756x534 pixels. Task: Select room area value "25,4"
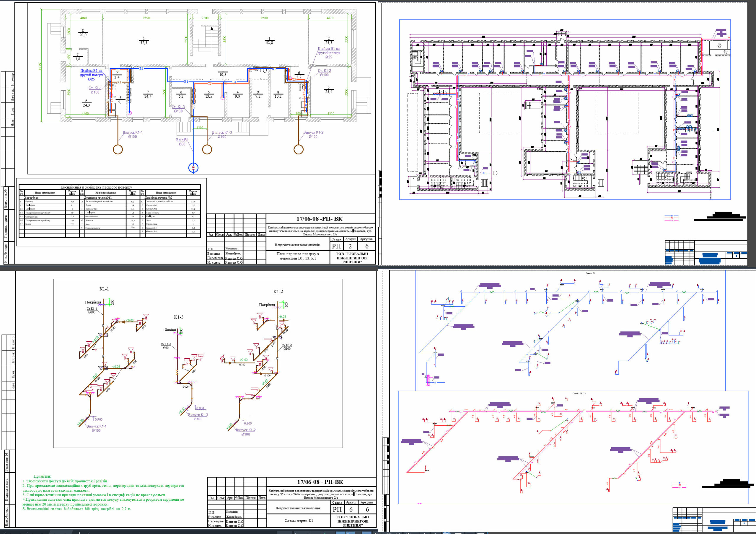(x=329, y=92)
